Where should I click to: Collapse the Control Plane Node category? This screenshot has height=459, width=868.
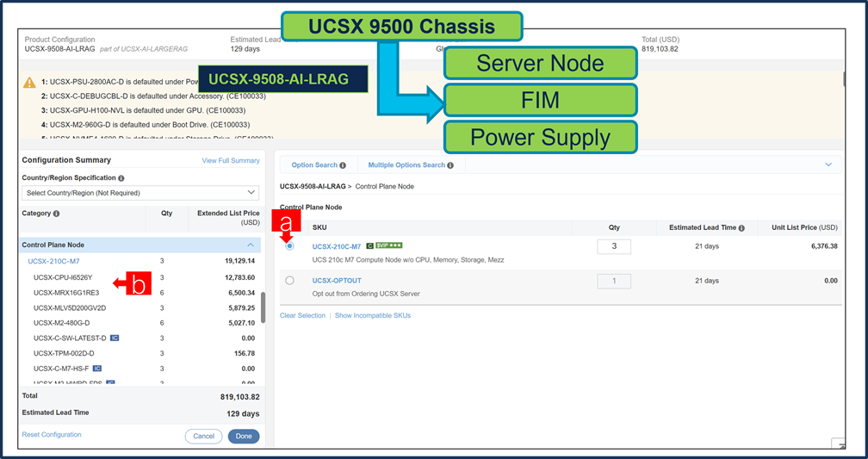point(251,245)
